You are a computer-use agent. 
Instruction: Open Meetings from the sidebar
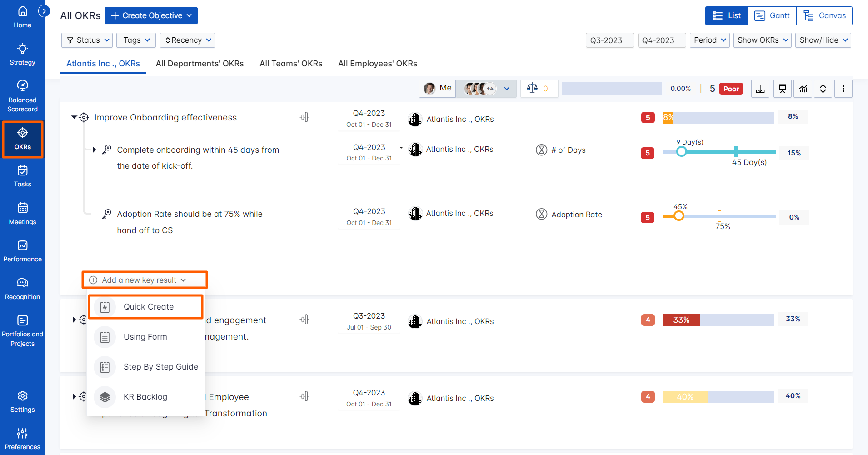(x=22, y=214)
